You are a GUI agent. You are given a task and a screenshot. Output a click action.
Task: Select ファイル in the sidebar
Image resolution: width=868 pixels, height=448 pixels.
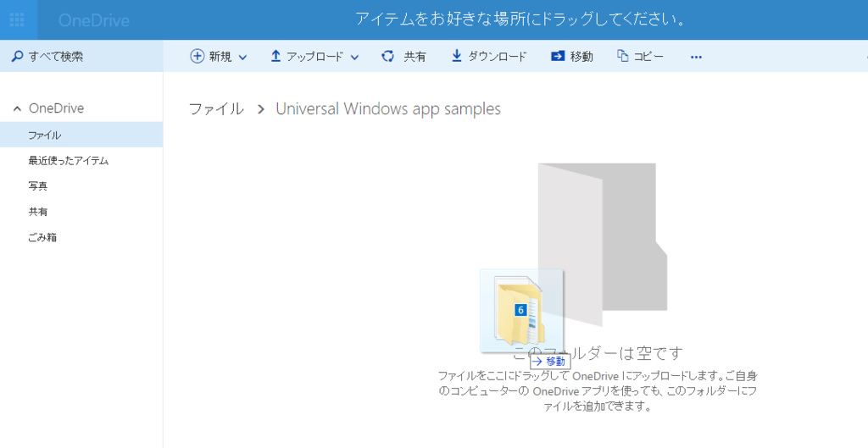81,135
